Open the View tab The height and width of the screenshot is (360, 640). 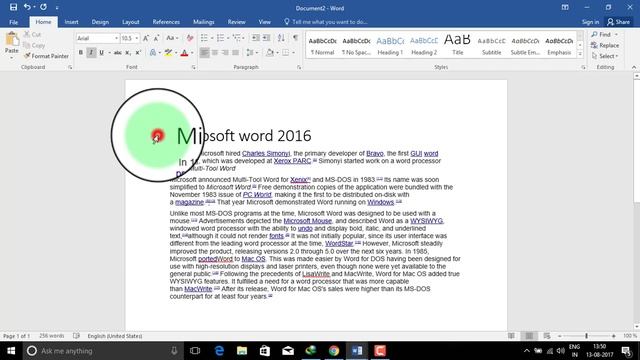coord(264,22)
